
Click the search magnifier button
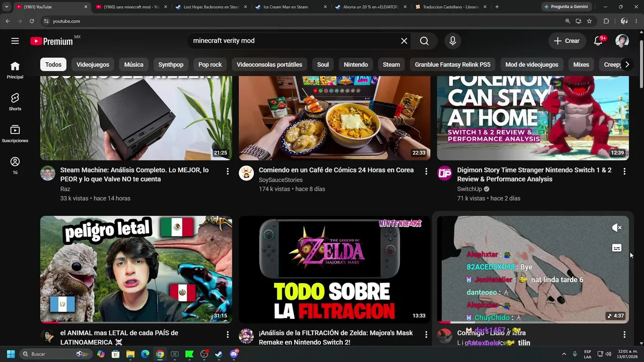tap(424, 41)
